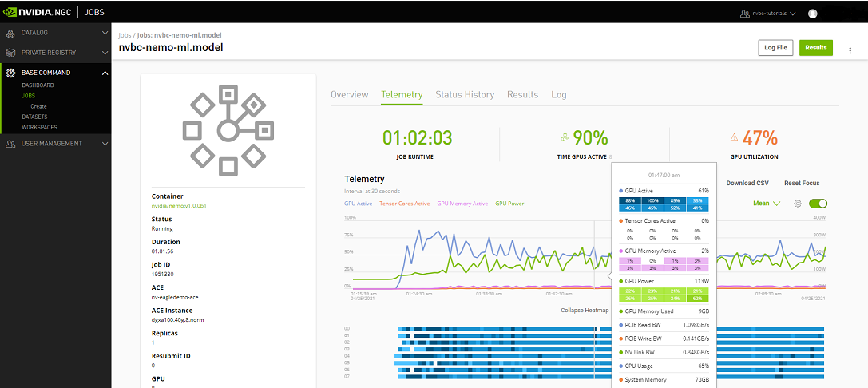The image size is (868, 388).
Task: Go to Dashboard in sidebar
Action: point(38,85)
